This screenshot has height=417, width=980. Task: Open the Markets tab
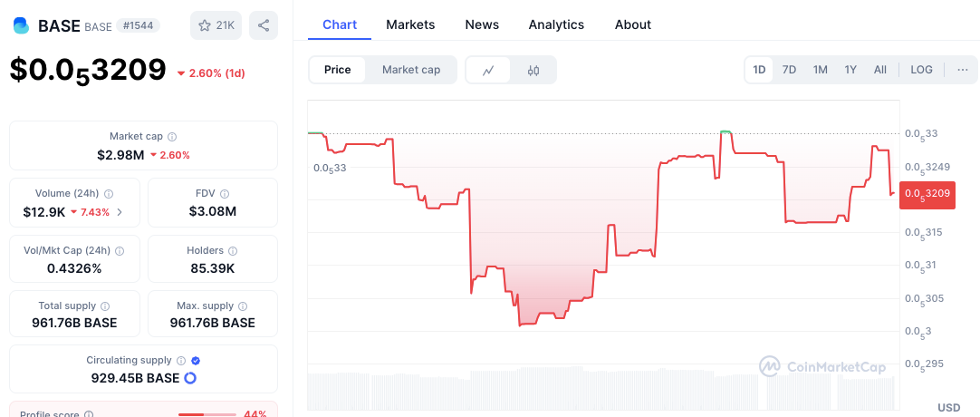tap(410, 24)
